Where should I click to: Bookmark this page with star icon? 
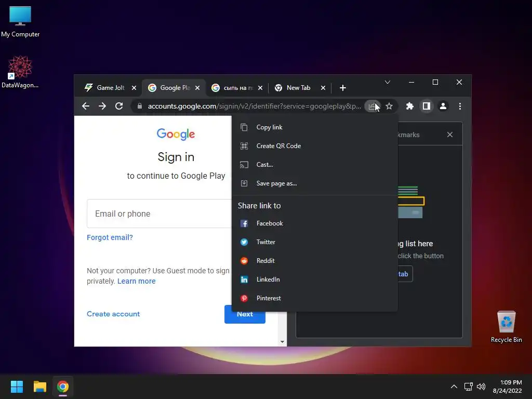(x=389, y=106)
